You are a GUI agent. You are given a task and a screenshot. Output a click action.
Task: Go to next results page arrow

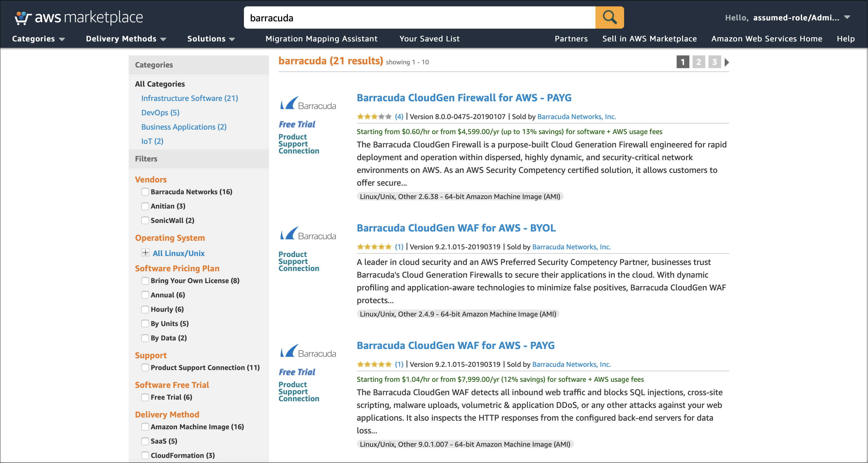(727, 62)
